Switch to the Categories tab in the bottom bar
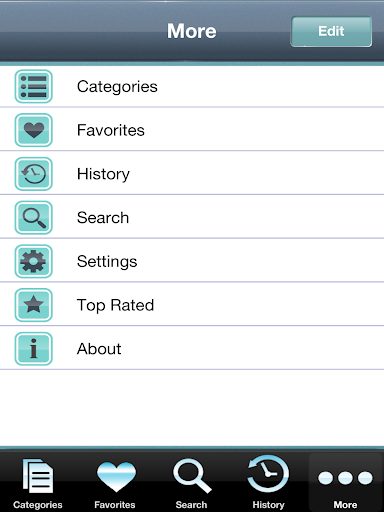 click(x=38, y=483)
